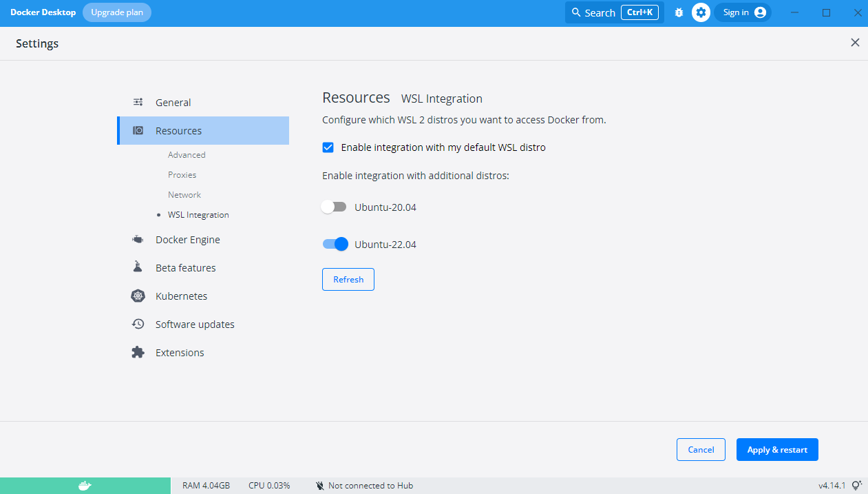Open Software updates settings
868x494 pixels.
click(203, 324)
